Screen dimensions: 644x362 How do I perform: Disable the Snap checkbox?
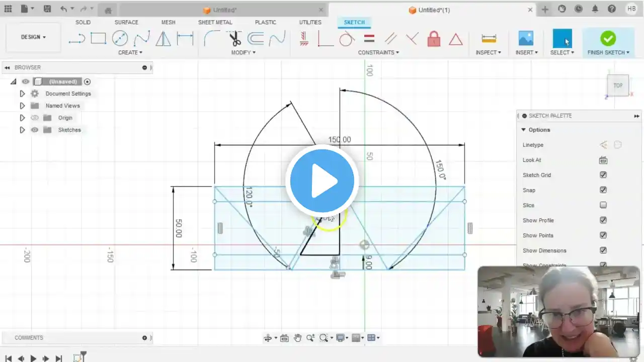pyautogui.click(x=603, y=190)
